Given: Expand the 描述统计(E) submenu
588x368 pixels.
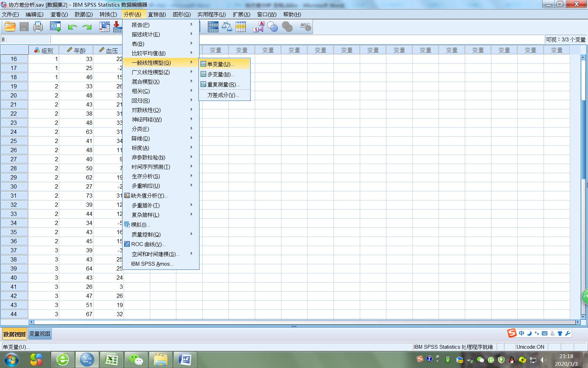Looking at the screenshot, I should tap(161, 34).
